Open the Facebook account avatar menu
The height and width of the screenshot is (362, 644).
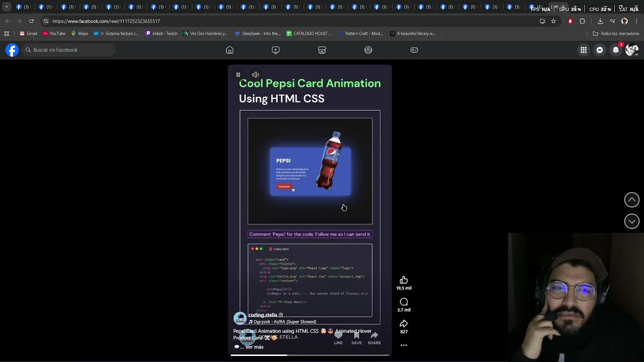point(632,50)
